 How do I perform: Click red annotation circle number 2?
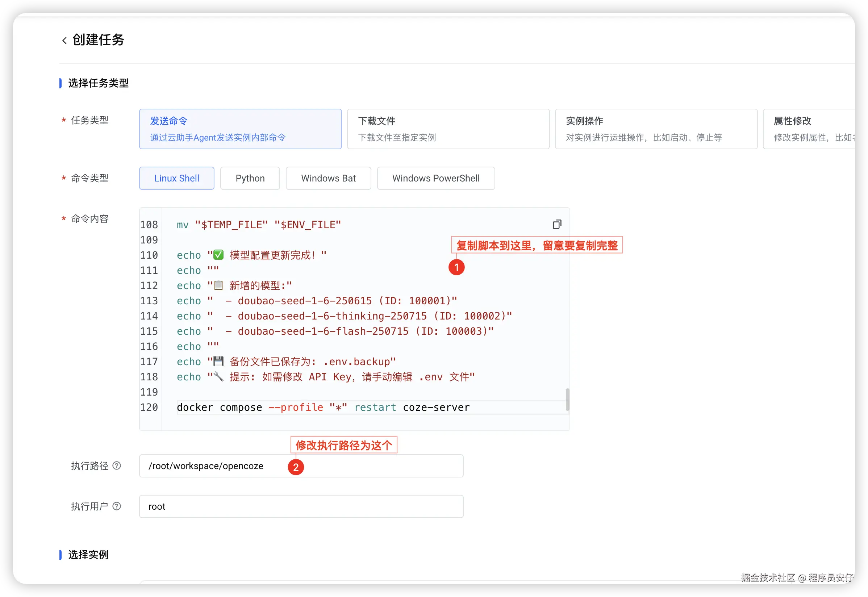pos(296,467)
